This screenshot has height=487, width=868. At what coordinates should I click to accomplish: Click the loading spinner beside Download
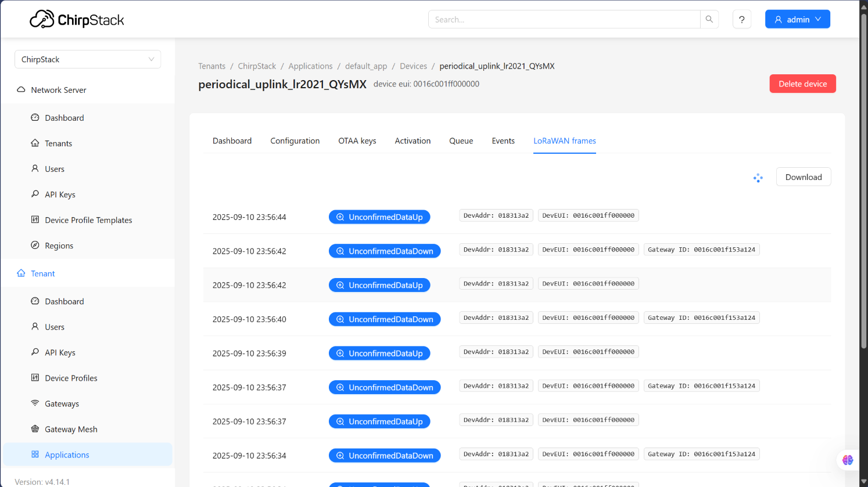758,178
